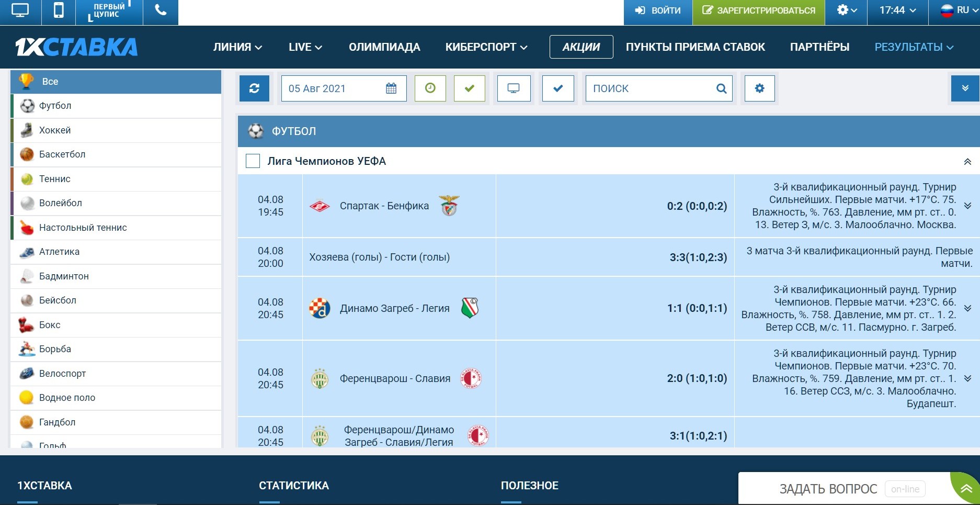The image size is (980, 505).
Task: Expand details for Динамо Загреб - Легия
Action: 967,308
